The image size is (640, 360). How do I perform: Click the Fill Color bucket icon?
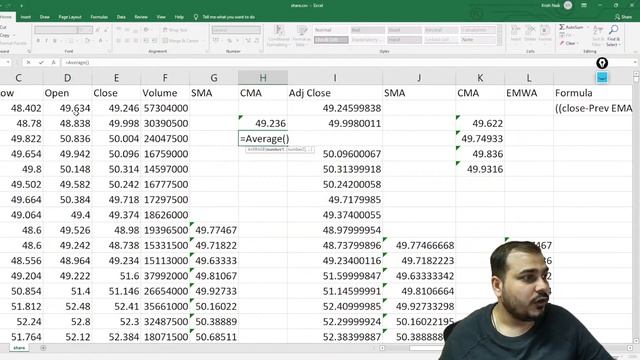(x=87, y=40)
